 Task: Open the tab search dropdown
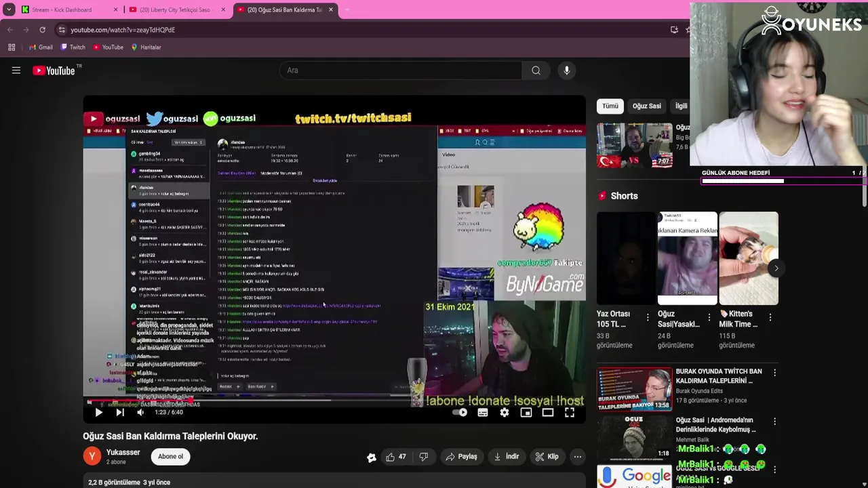[8, 9]
